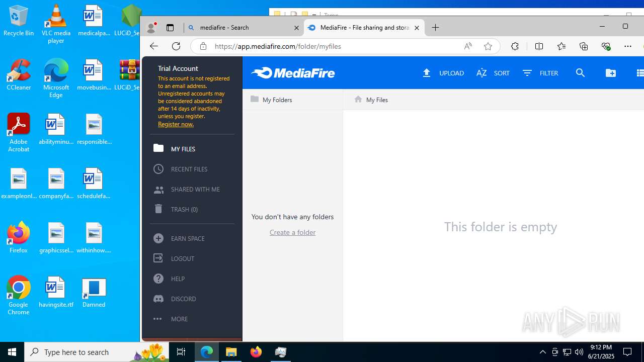The image size is (644, 362).
Task: Click the Create a folder link
Action: click(x=292, y=232)
